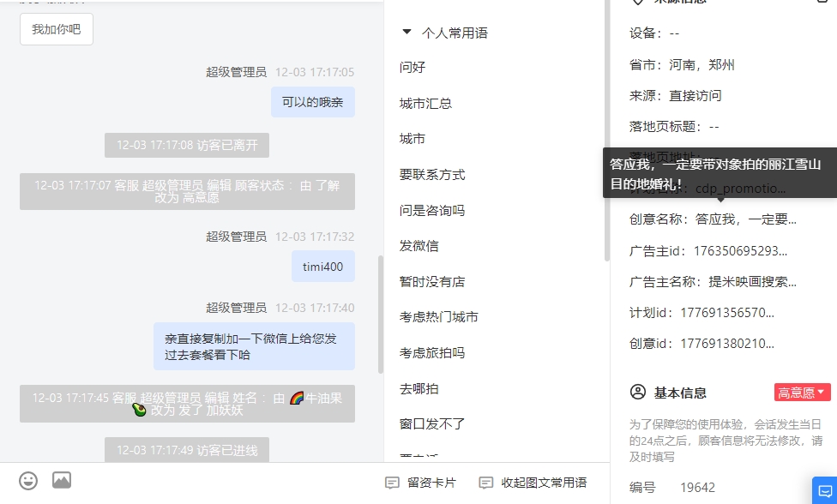The image size is (837, 504).
Task: Click the 创意名称 info value
Action: click(746, 219)
